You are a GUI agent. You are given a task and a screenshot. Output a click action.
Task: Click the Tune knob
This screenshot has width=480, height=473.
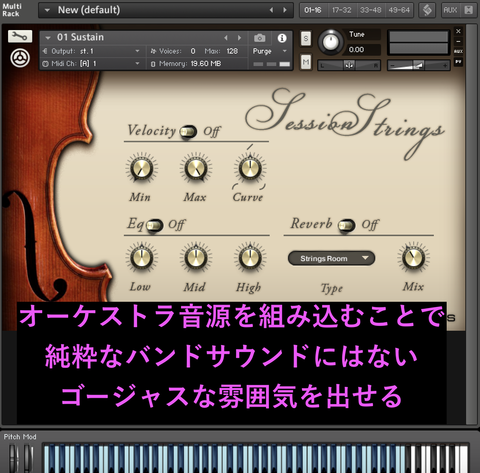[x=331, y=42]
